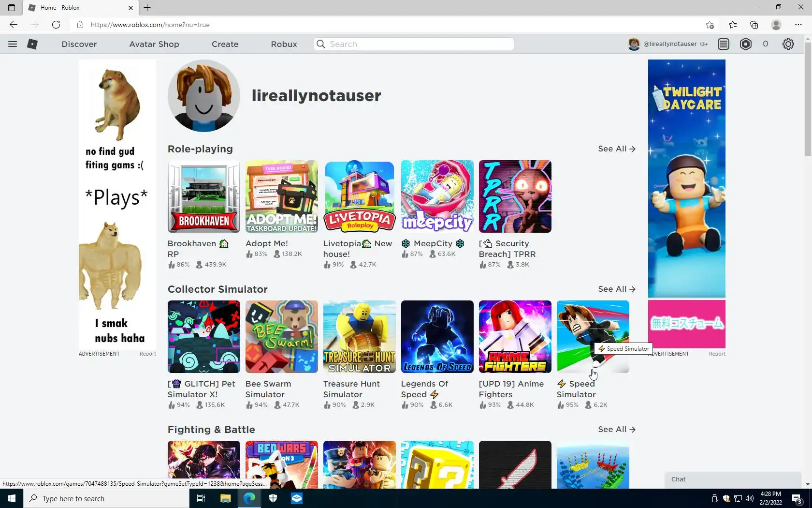This screenshot has height=508, width=812.
Task: Open the settings gear icon
Action: [x=788, y=44]
